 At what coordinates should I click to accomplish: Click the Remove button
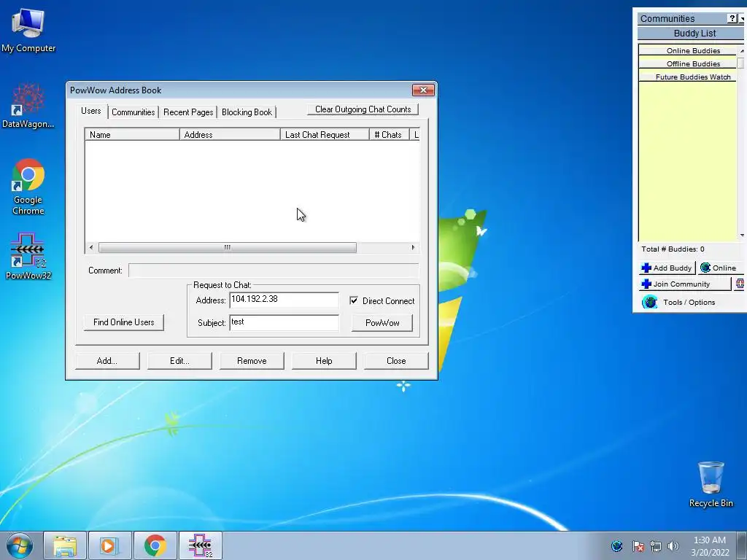click(252, 361)
